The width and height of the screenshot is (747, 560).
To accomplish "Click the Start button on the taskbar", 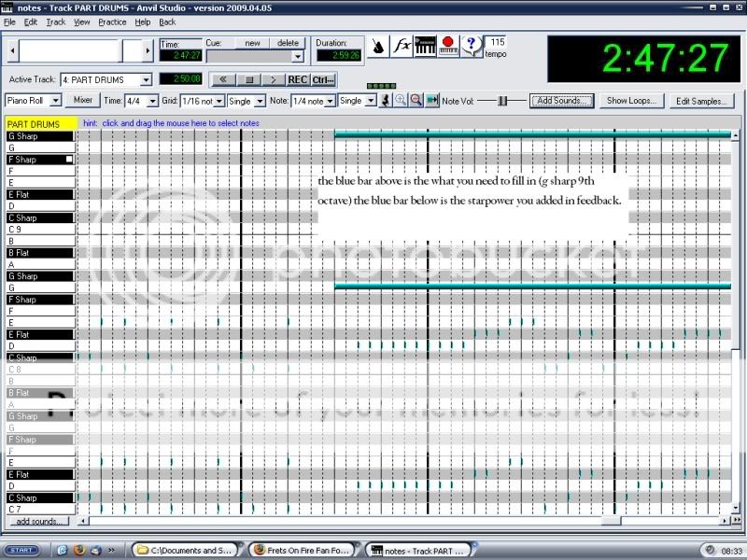I will tap(21, 550).
